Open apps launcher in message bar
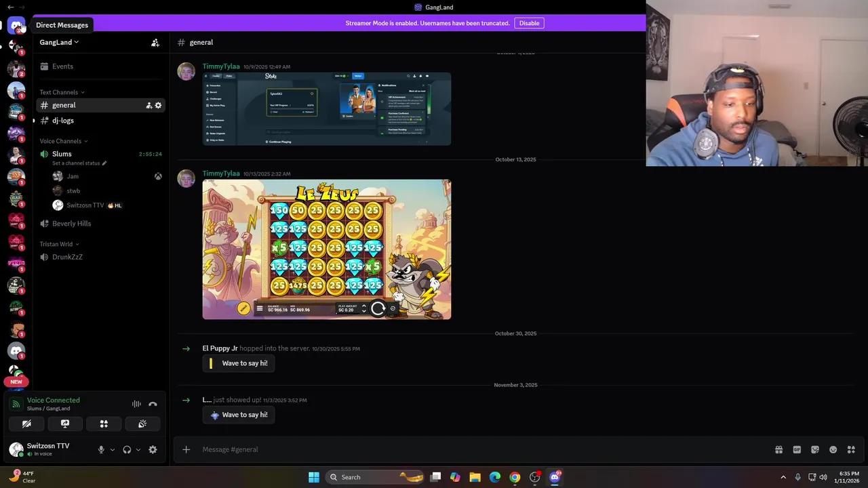The width and height of the screenshot is (868, 488). click(851, 449)
